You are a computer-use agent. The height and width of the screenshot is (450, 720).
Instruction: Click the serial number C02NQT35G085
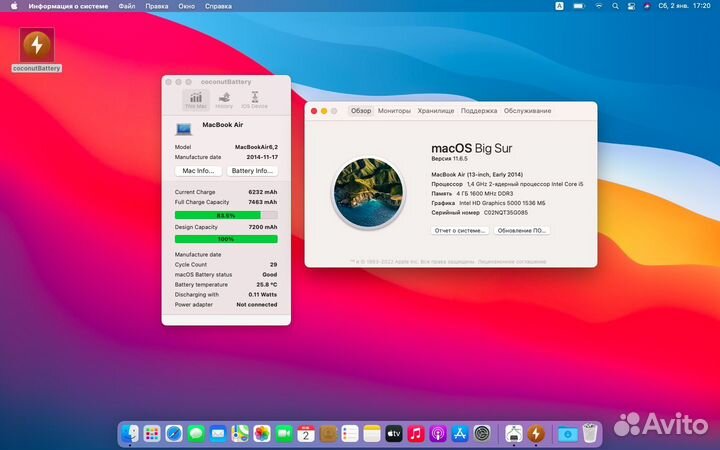click(x=506, y=213)
